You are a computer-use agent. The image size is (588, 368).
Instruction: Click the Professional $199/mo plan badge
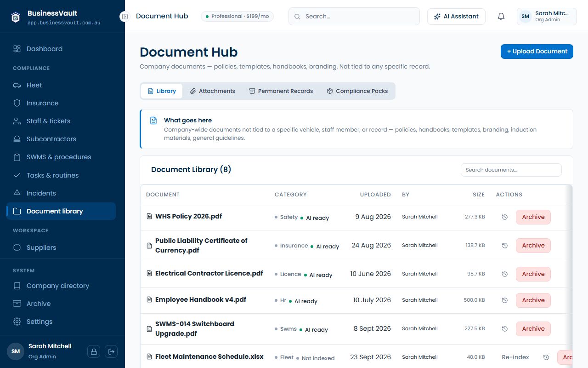[237, 17]
